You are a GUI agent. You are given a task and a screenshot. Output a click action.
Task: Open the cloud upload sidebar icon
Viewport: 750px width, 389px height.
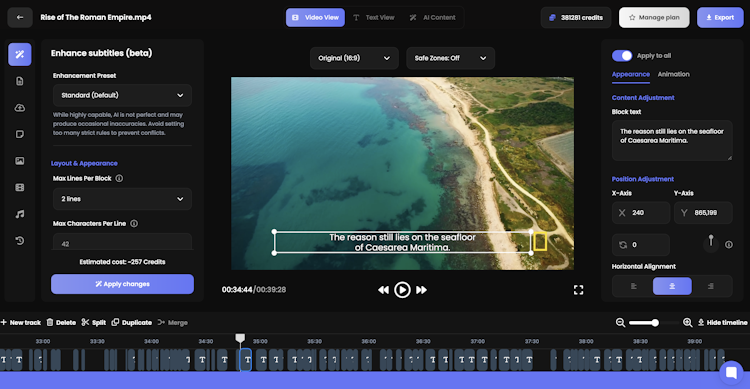pyautogui.click(x=20, y=108)
